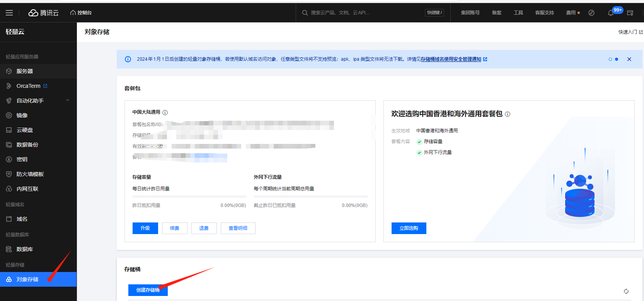The height and width of the screenshot is (301, 644).
Task: Select 域名 in the sidebar
Action: coord(38,219)
